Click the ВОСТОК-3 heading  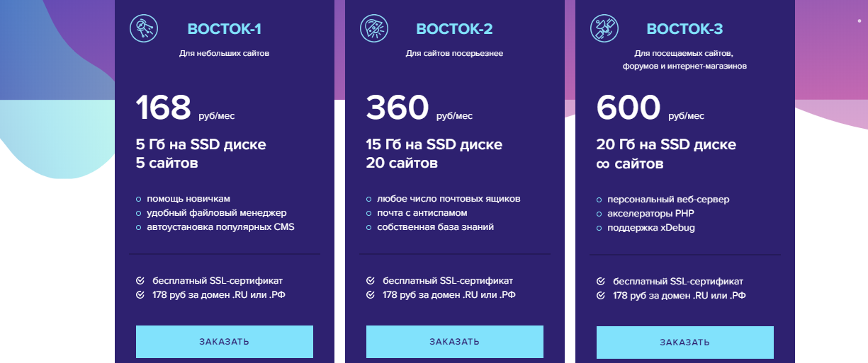tap(684, 29)
